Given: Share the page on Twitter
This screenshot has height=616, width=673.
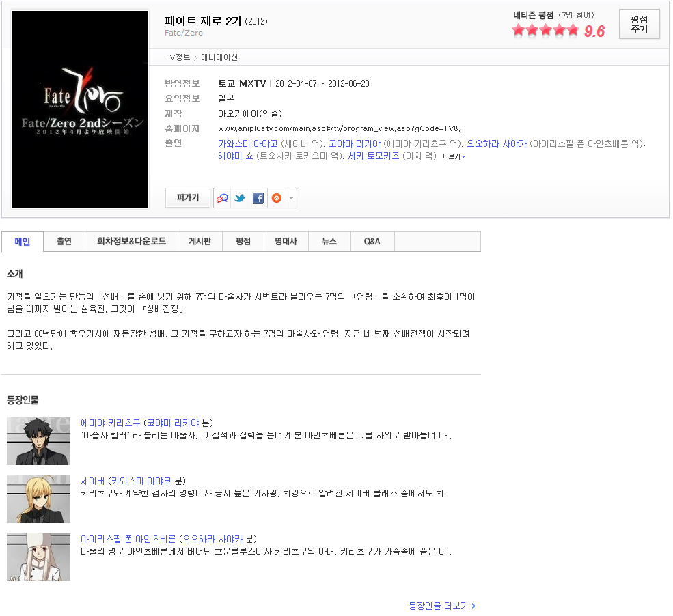Looking at the screenshot, I should [240, 198].
